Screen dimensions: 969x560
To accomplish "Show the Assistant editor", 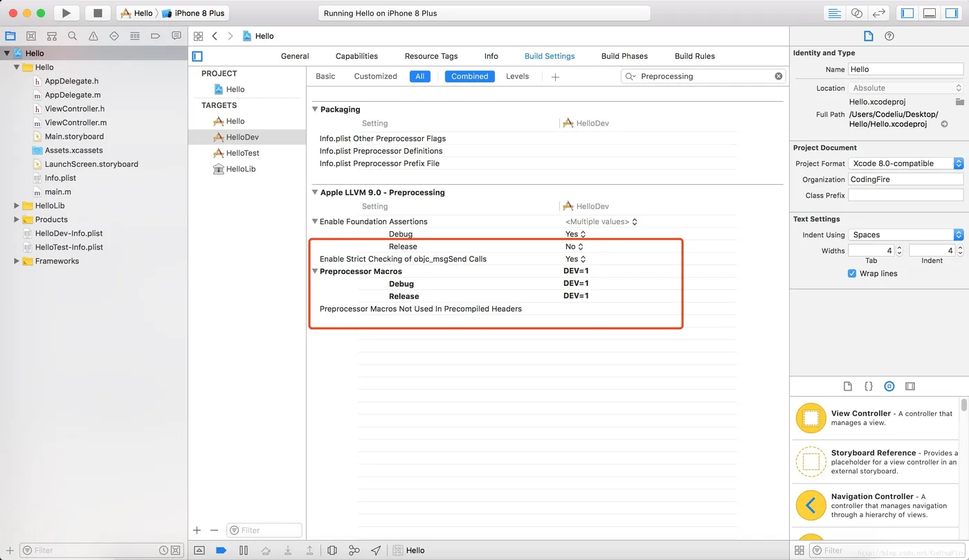I will pyautogui.click(x=857, y=13).
